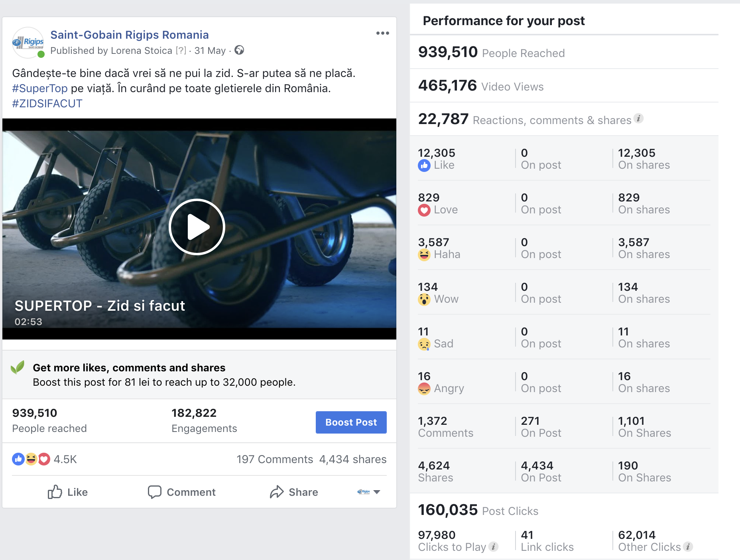The width and height of the screenshot is (740, 560).
Task: Click the Performance for your post heading
Action: [x=504, y=20]
